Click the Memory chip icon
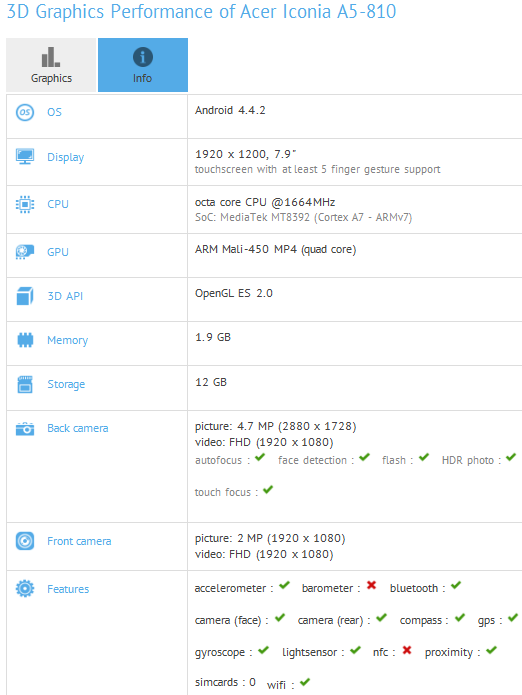 (25, 340)
